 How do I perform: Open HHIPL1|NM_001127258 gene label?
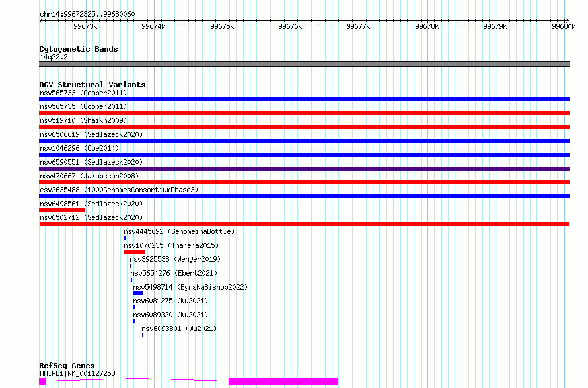point(77,373)
